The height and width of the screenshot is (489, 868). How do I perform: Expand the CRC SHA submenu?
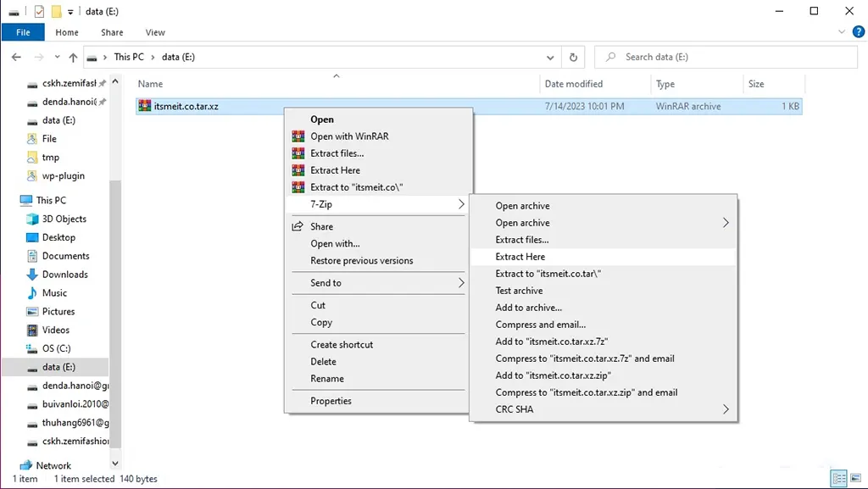726,409
